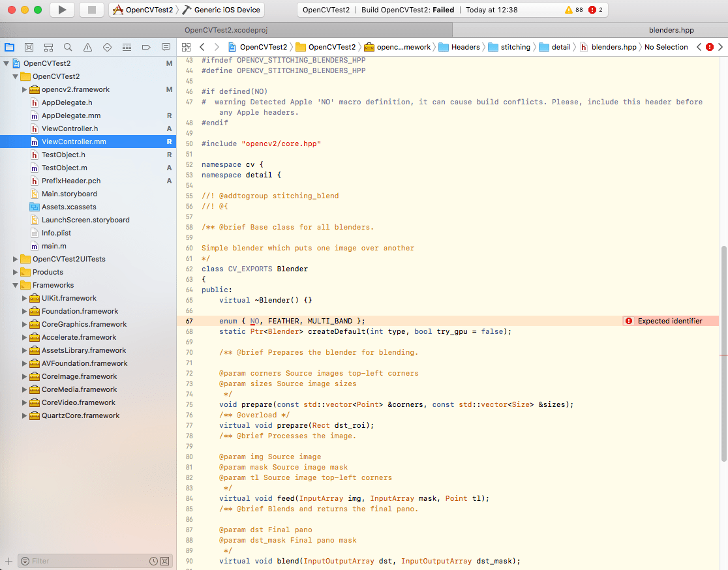This screenshot has height=570, width=728.
Task: Click the red errors count in toolbar
Action: (596, 10)
